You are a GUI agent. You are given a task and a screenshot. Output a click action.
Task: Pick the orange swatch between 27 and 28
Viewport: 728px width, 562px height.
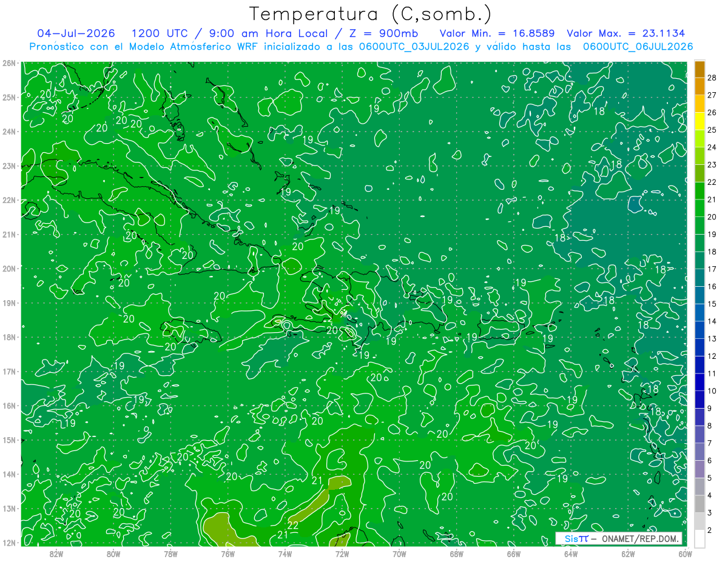(699, 87)
